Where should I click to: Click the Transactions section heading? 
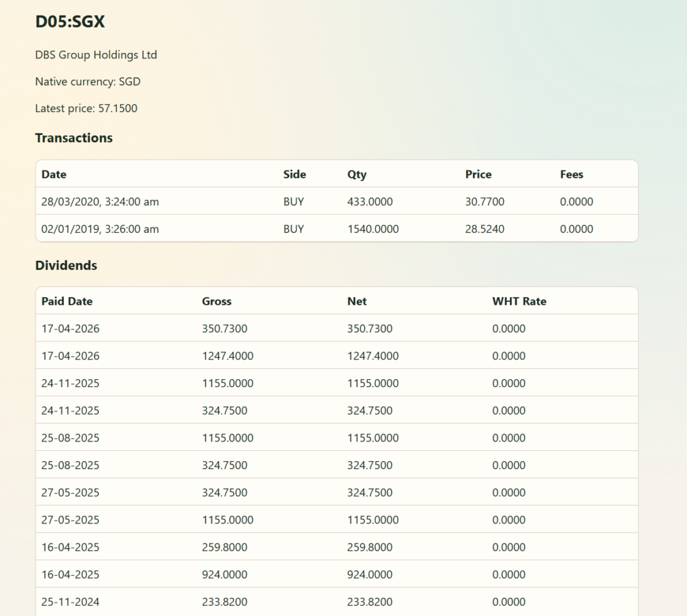click(x=74, y=138)
